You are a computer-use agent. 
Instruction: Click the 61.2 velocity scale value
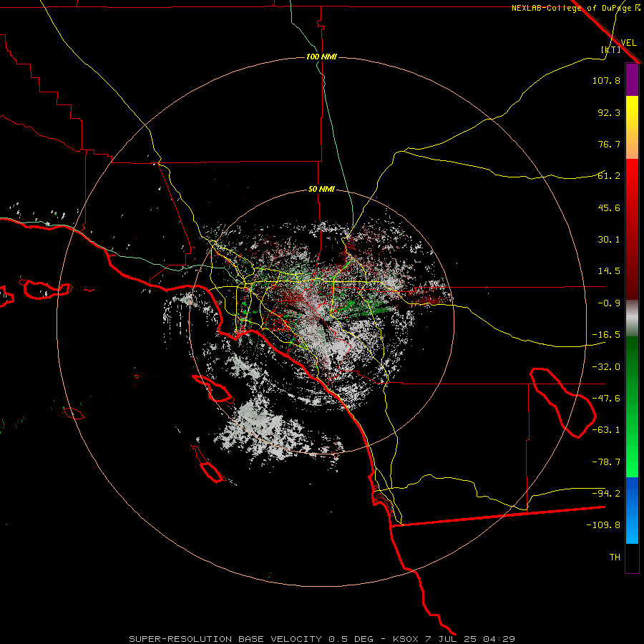pos(609,176)
